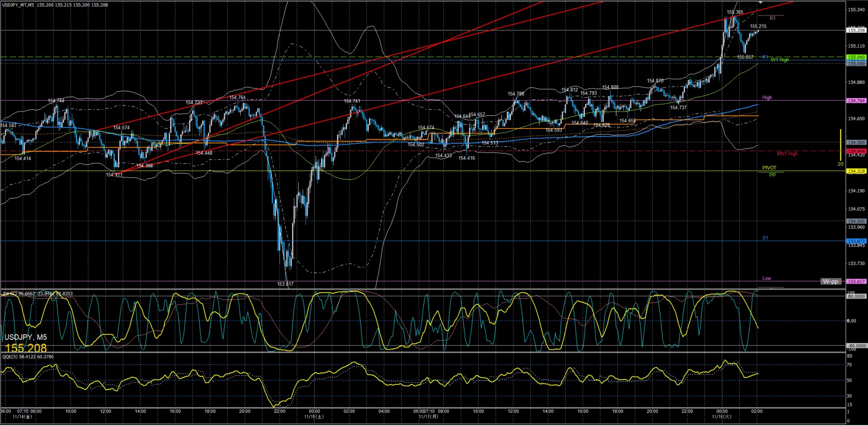Click the red MN1 High line label
The image size is (868, 426).
pos(787,154)
